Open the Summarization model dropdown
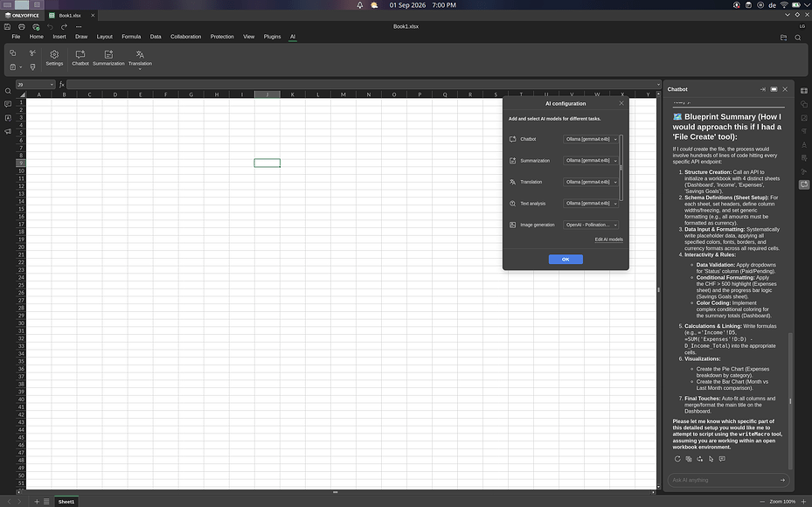The width and height of the screenshot is (812, 507). click(591, 161)
